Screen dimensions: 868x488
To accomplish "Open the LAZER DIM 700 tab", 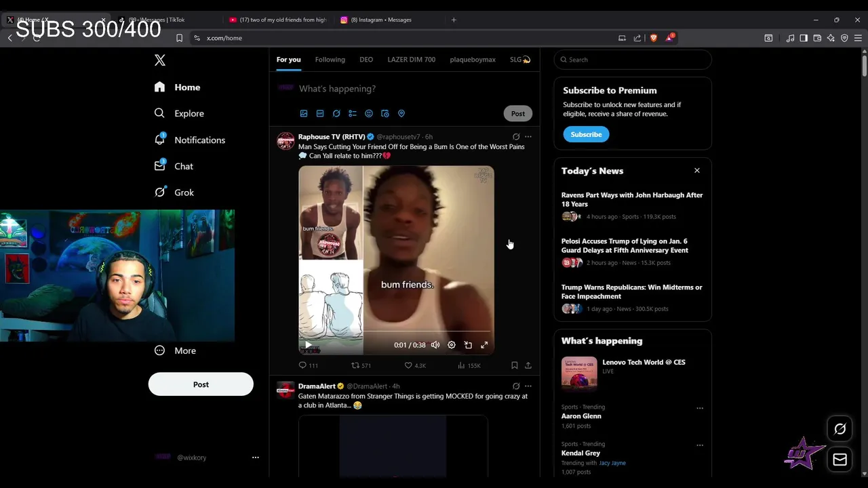I will pos(412,60).
